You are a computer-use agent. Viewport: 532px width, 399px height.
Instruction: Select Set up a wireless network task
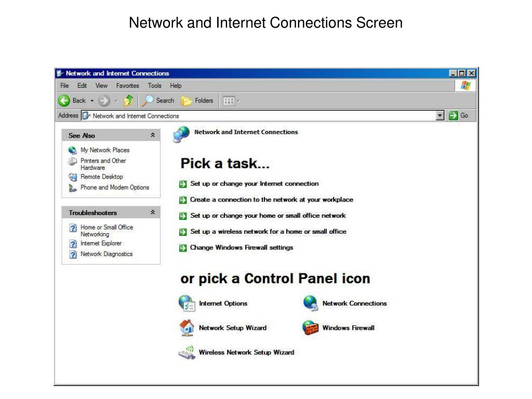coord(269,231)
